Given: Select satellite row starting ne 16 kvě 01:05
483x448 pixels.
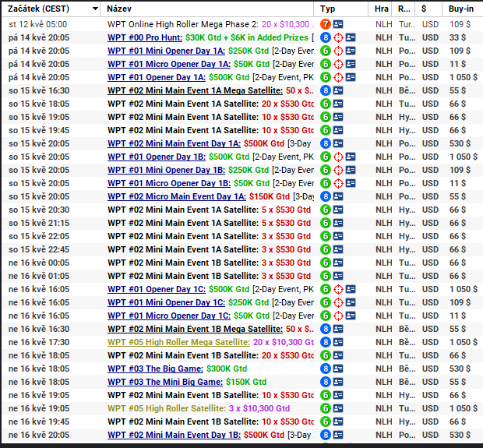Looking at the screenshot, I should (x=242, y=276).
